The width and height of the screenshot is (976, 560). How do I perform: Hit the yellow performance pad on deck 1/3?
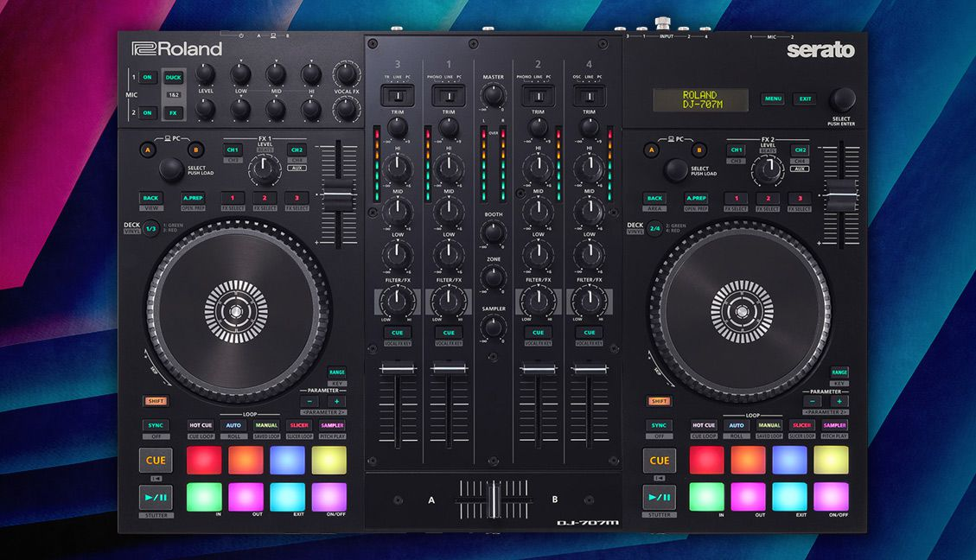329,461
